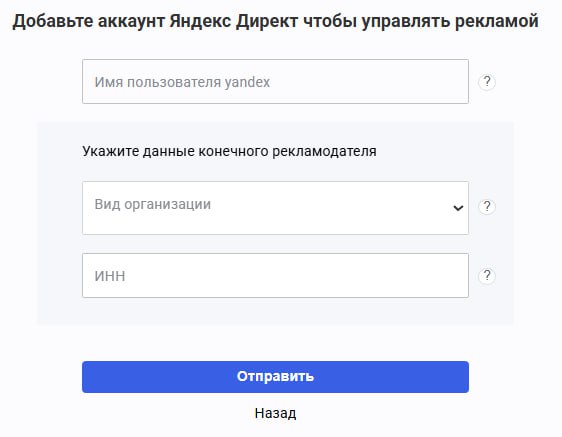Select the Вид организации placeholder text
This screenshot has height=437, width=562.
[x=153, y=204]
